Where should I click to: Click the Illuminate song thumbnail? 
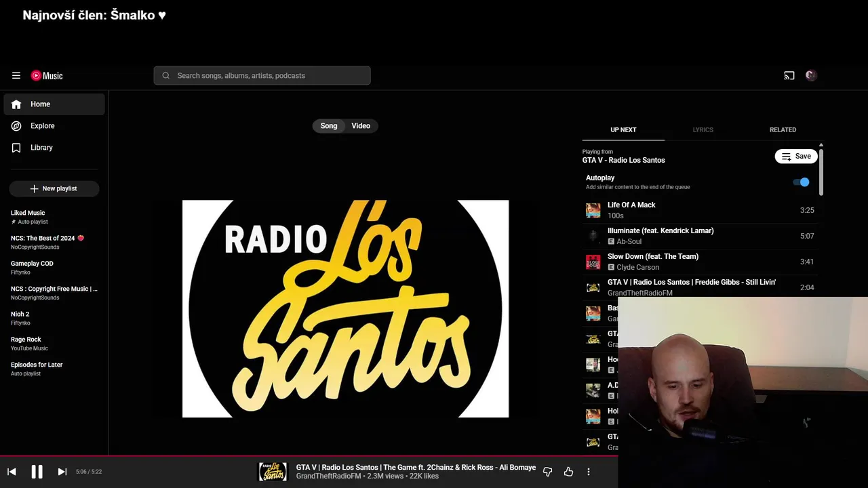(x=593, y=236)
